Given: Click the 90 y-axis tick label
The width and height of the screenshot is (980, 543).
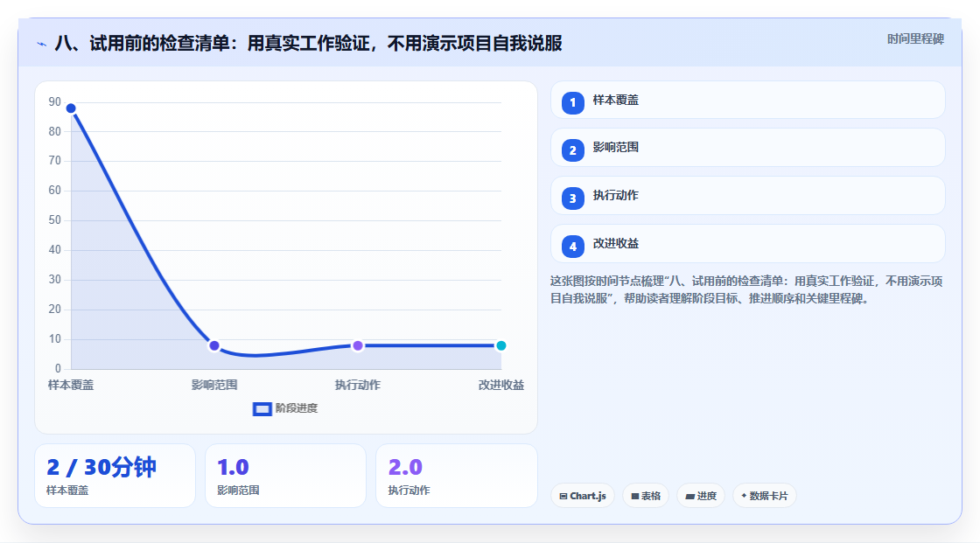Looking at the screenshot, I should [55, 101].
